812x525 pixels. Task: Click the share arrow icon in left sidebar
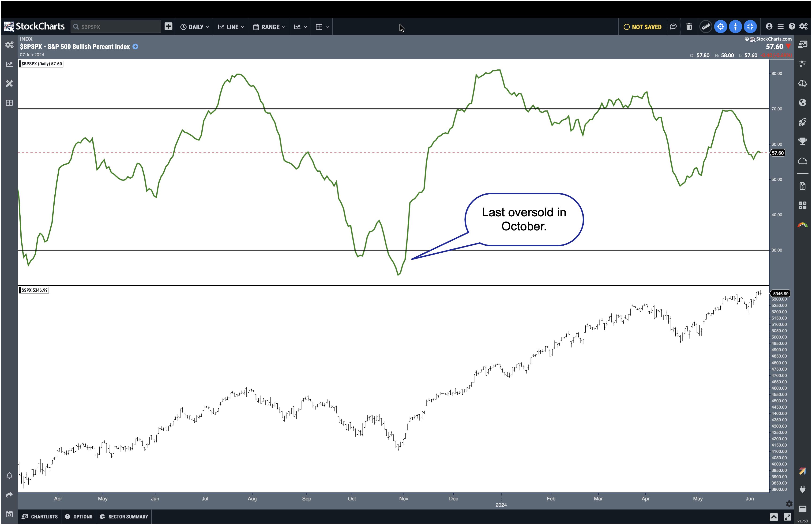pyautogui.click(x=9, y=495)
